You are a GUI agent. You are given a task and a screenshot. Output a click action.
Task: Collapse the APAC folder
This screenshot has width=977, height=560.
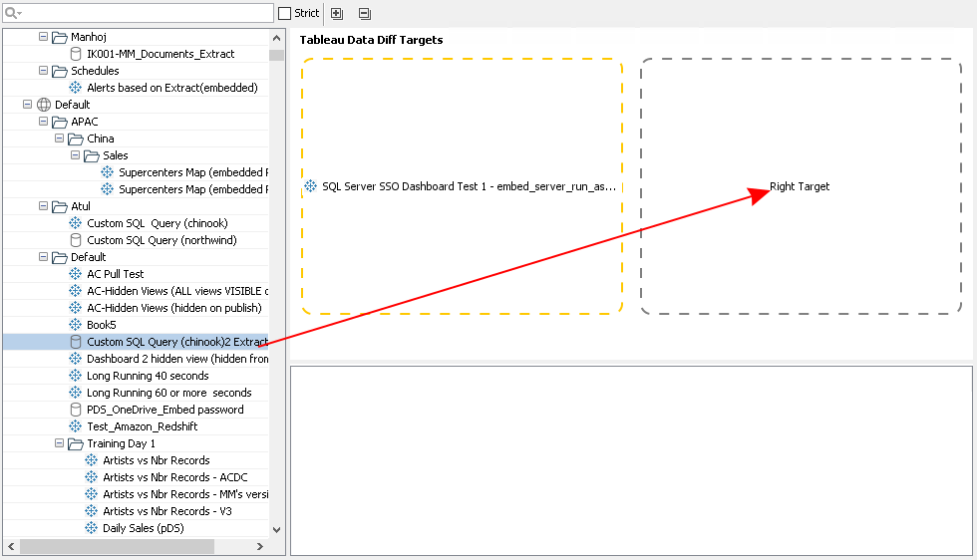tap(44, 121)
